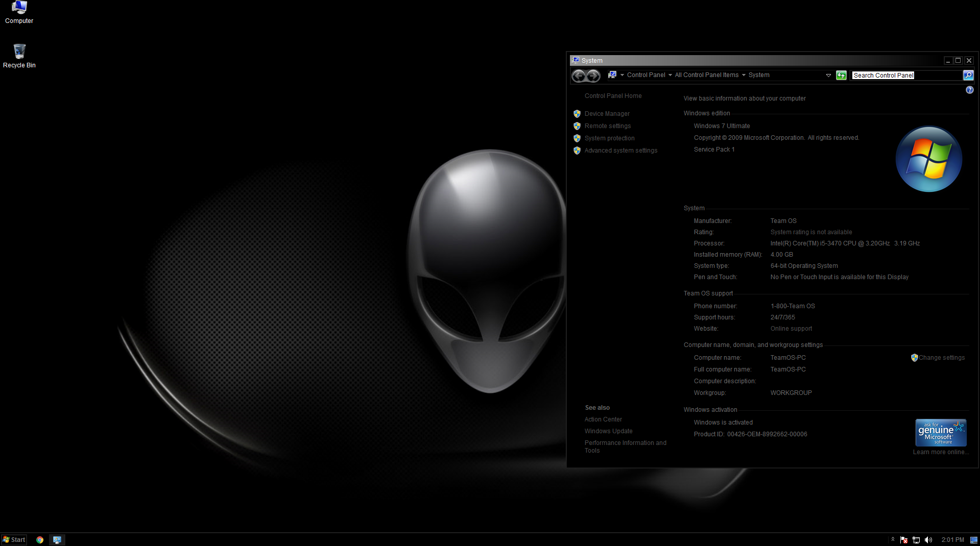Click the System breadcrumb

759,75
